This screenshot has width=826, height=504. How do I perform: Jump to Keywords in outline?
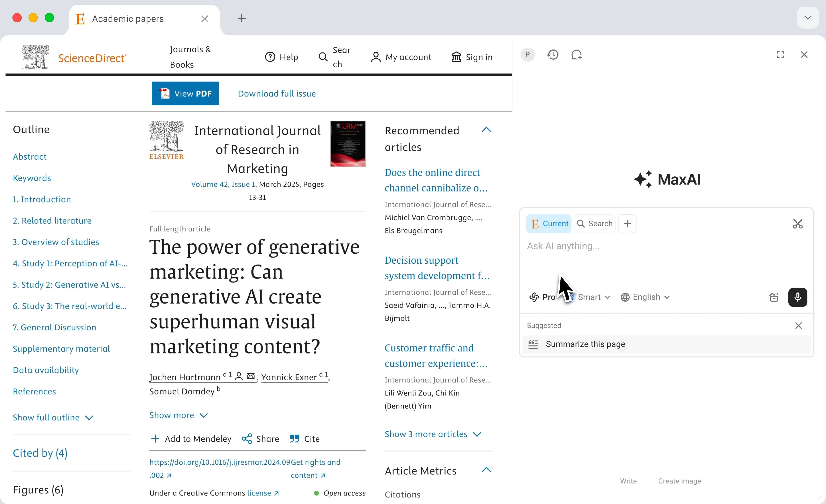click(32, 178)
